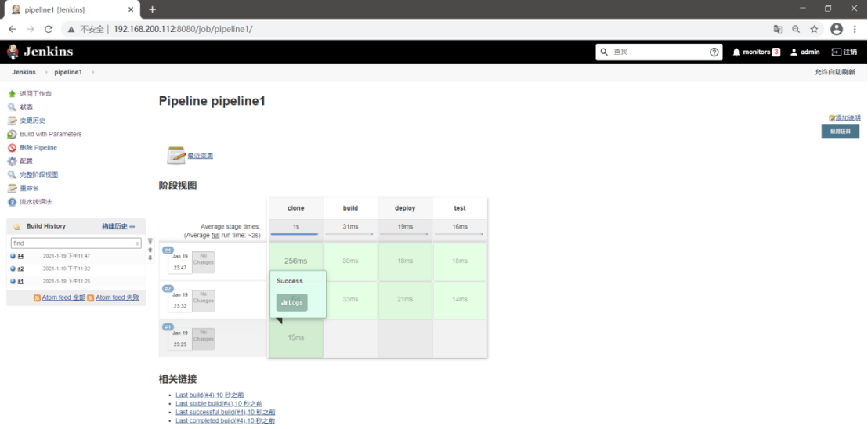This screenshot has height=429, width=868.
Task: Click the monitors bell icon
Action: tap(736, 52)
